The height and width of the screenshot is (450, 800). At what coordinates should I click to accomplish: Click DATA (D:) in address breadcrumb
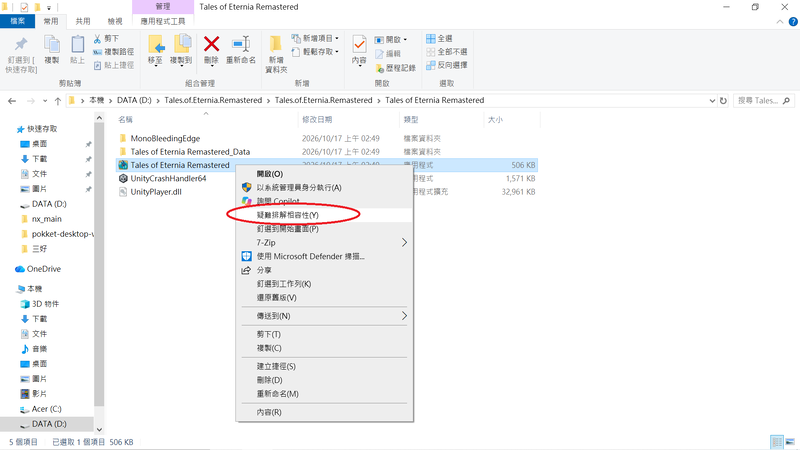coord(134,101)
